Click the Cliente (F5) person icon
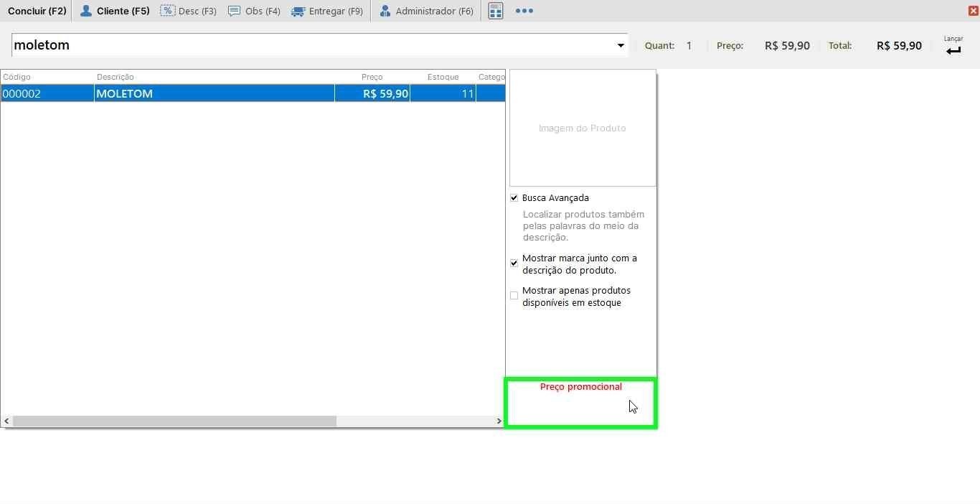 coord(86,11)
